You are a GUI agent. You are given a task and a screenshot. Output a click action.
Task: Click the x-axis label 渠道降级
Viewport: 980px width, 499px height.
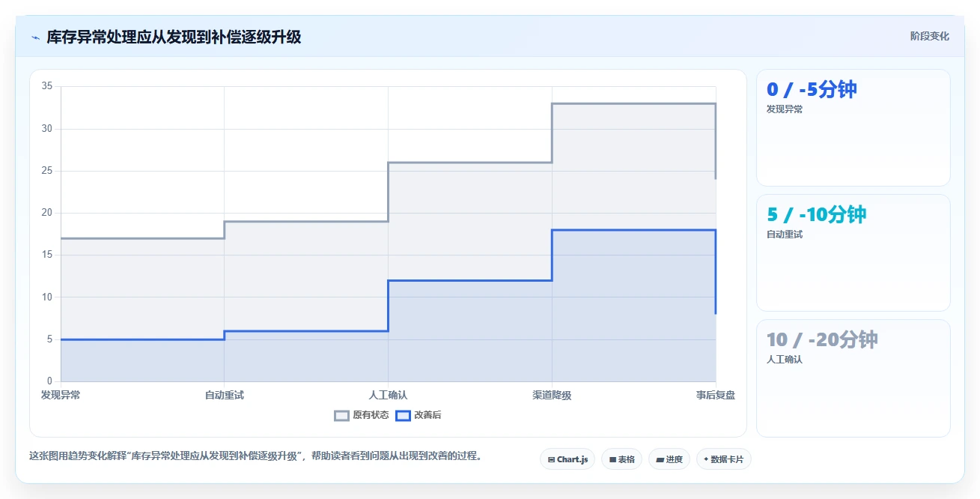(552, 395)
